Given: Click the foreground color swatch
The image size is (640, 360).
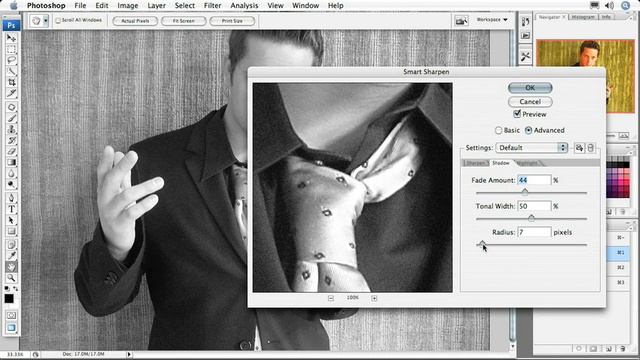Looking at the screenshot, I should [x=9, y=299].
